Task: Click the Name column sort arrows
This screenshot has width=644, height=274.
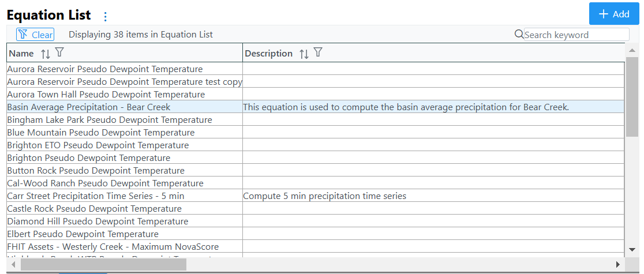Action: point(46,54)
